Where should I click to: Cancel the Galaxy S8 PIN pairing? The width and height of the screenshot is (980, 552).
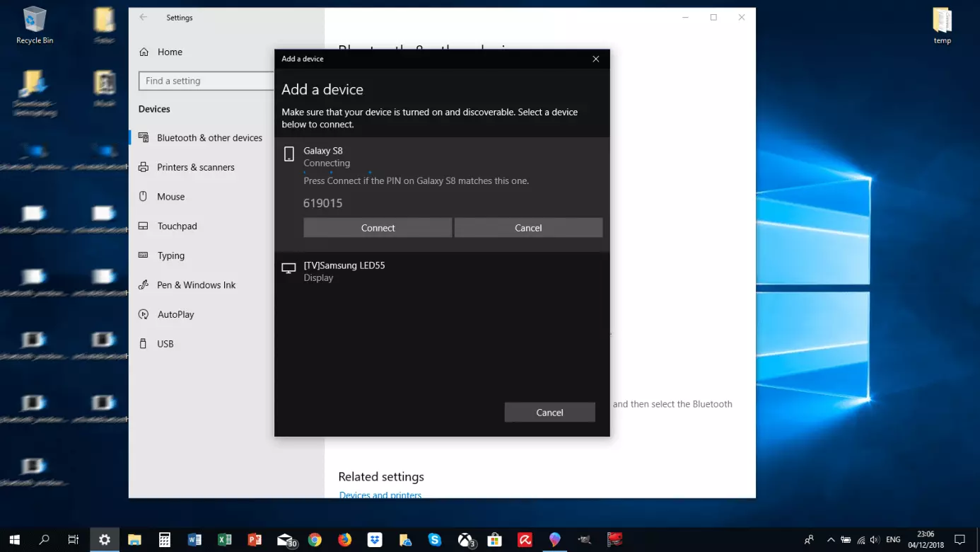(x=528, y=228)
